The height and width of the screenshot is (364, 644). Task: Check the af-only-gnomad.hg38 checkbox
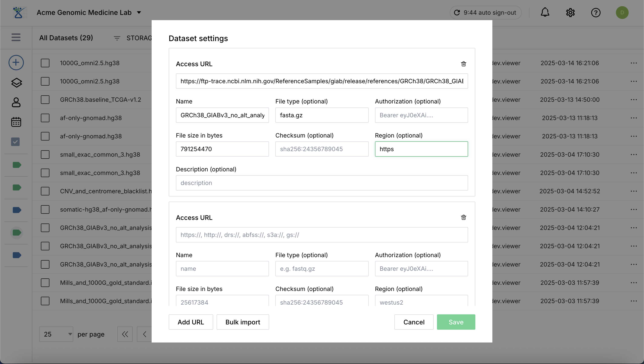click(x=45, y=118)
